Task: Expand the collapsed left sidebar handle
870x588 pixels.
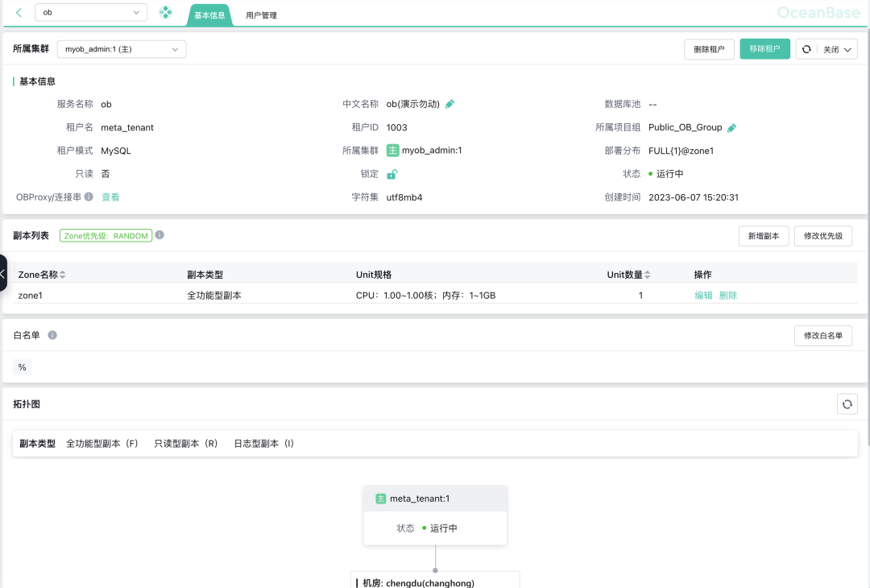Action: [3, 273]
